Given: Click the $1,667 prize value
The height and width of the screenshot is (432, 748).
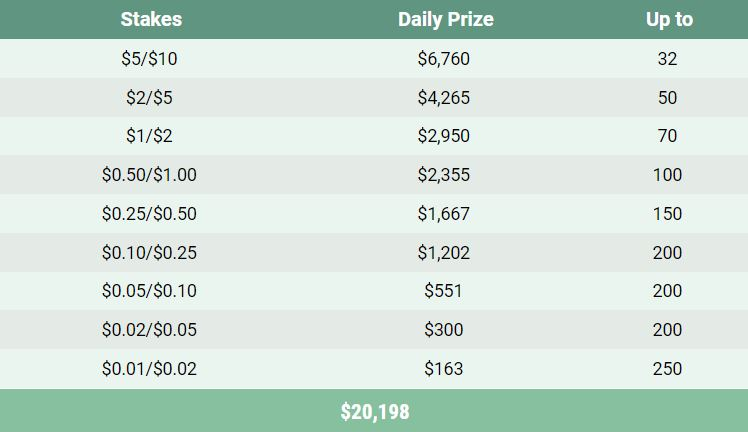Looking at the screenshot, I should (443, 214).
